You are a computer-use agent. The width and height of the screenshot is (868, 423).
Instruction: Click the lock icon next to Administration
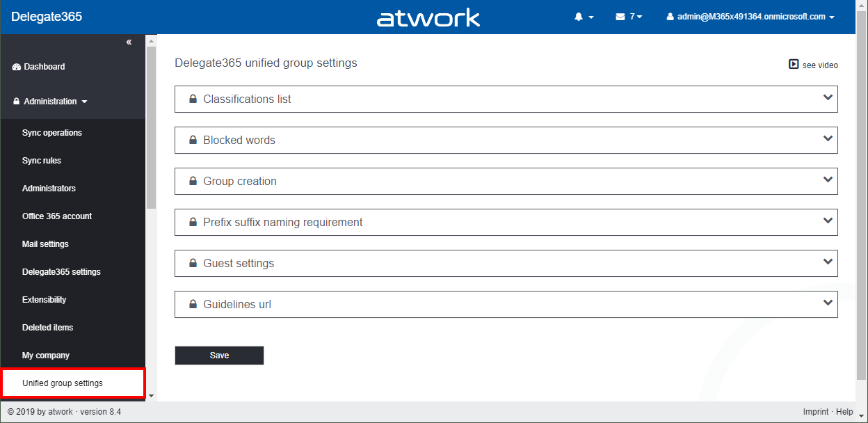pos(17,102)
